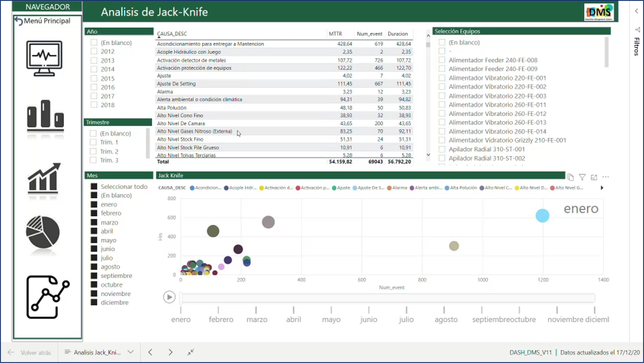Select row Alta Polución in table
The width and height of the screenshot is (644, 363).
pos(284,107)
